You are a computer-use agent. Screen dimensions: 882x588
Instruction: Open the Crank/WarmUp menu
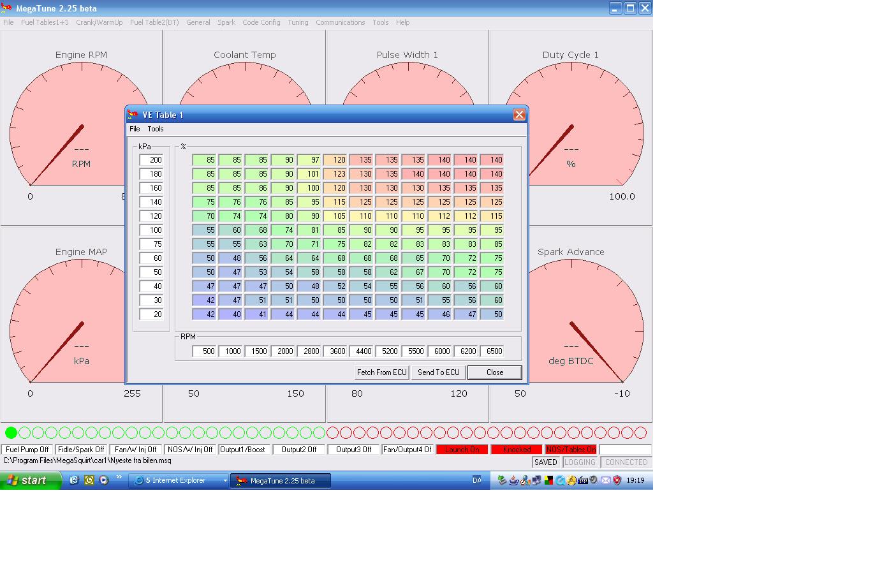(99, 22)
